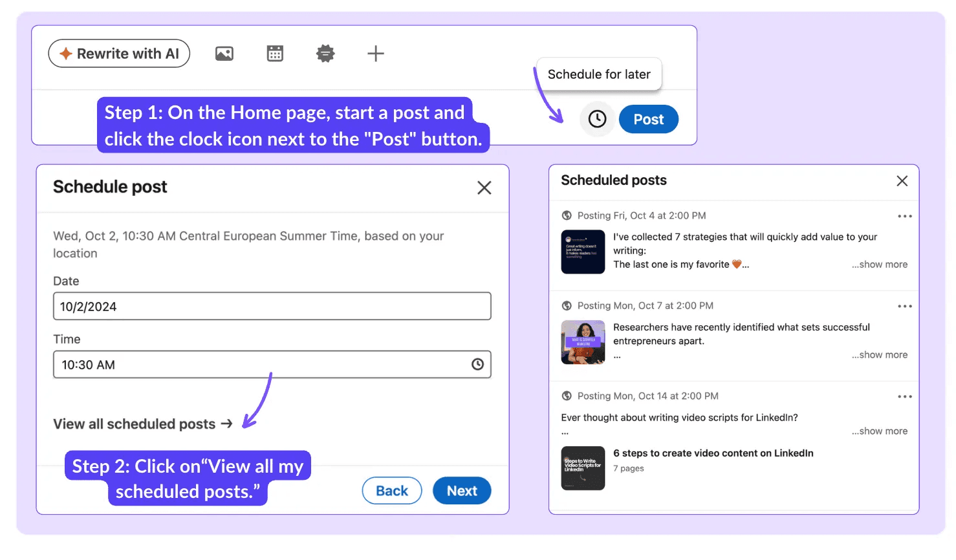
Task: Click the Next button
Action: click(462, 491)
